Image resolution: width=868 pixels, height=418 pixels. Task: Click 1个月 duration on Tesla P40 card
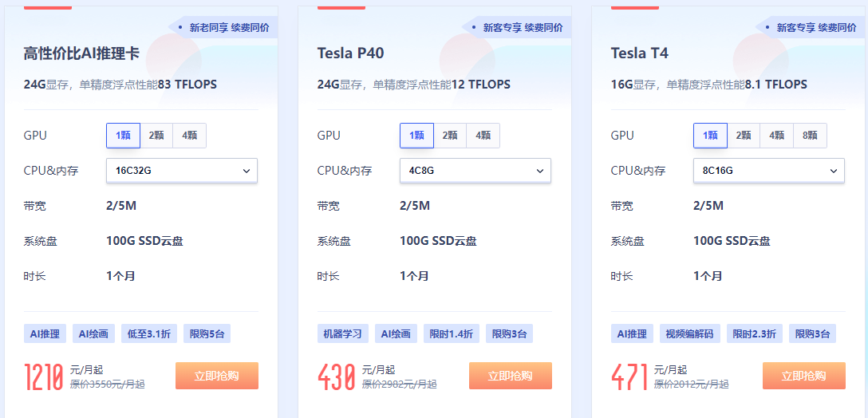click(414, 276)
